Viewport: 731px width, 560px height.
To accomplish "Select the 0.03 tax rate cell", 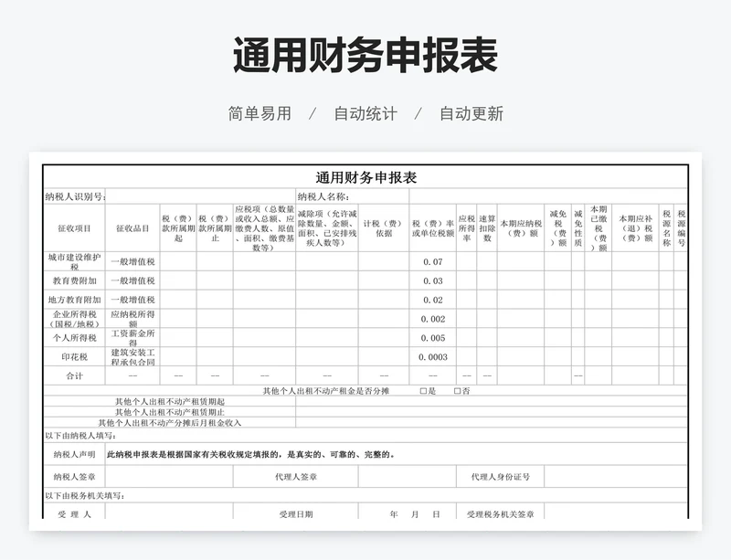I will 433,280.
